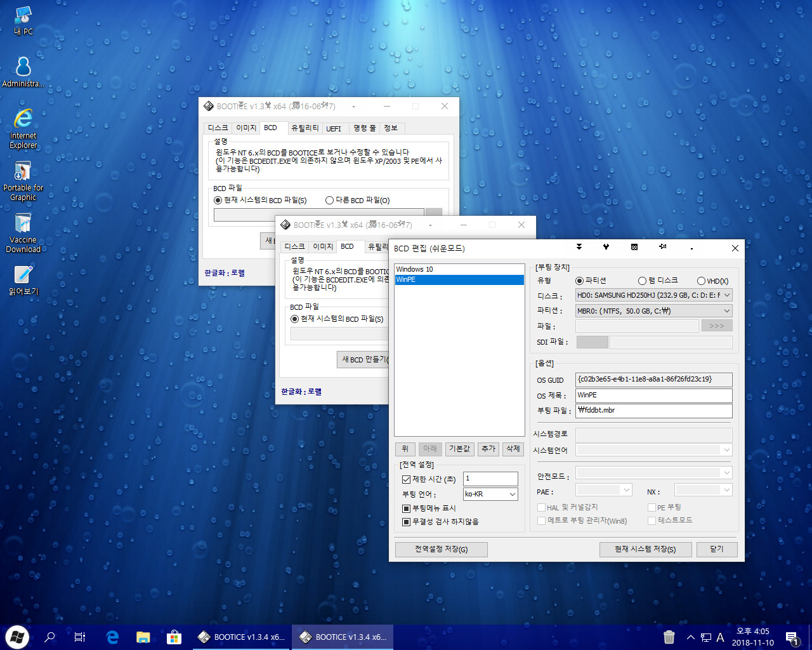Open Microsoft Store from taskbar
This screenshot has width=812, height=650.
(x=174, y=637)
